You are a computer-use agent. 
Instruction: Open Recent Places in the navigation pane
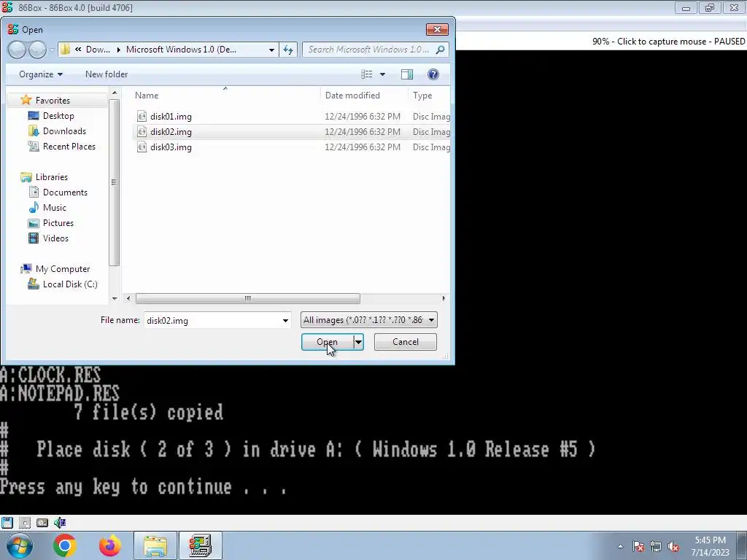(x=69, y=146)
